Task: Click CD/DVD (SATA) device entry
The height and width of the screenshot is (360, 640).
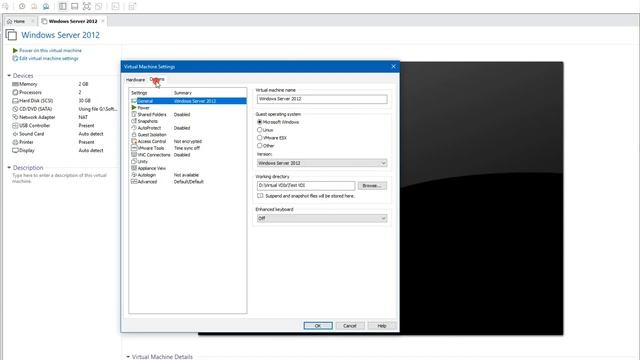Action: pos(35,109)
